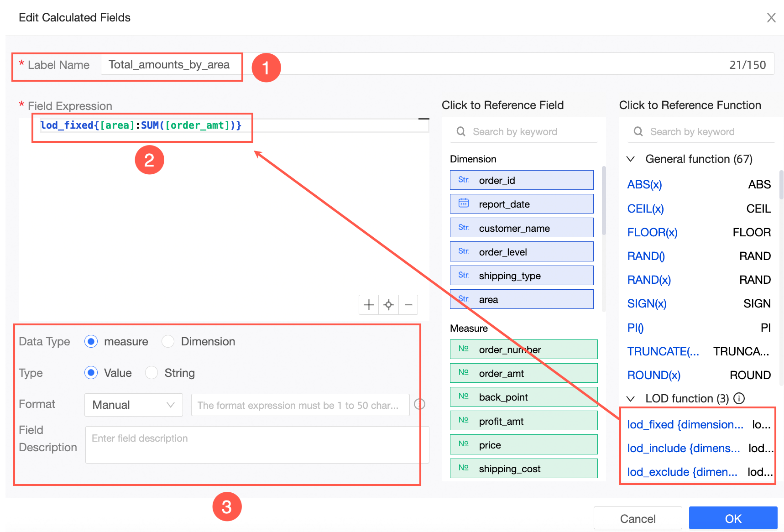Image resolution: width=784 pixels, height=532 pixels.
Task: Collapse the LOD function group
Action: pos(631,398)
